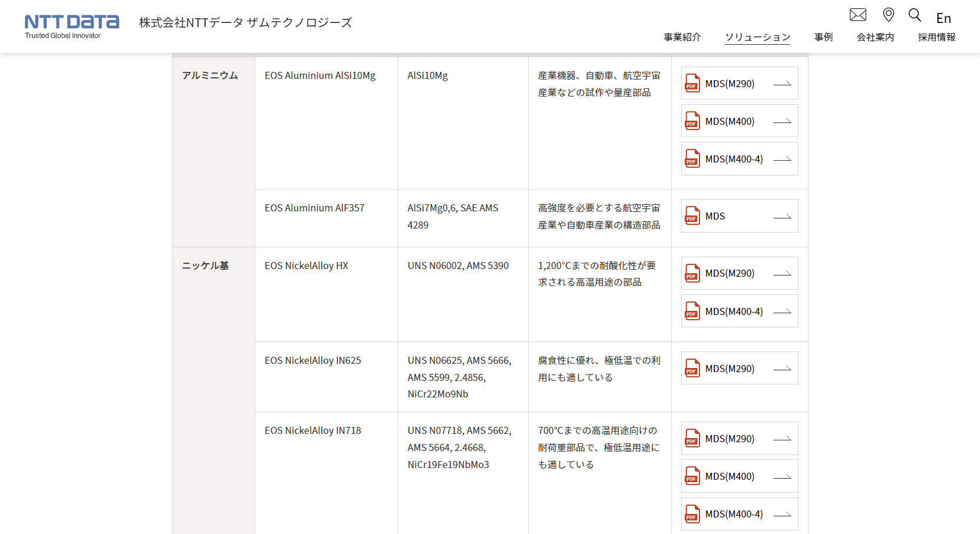Click PDF icon in HX MDS(M400-4) row
Viewport: 980px width, 534px height.
click(692, 311)
